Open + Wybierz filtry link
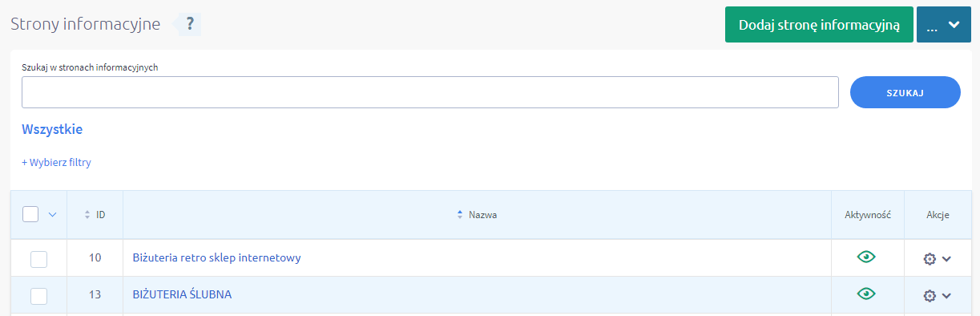 (x=56, y=162)
